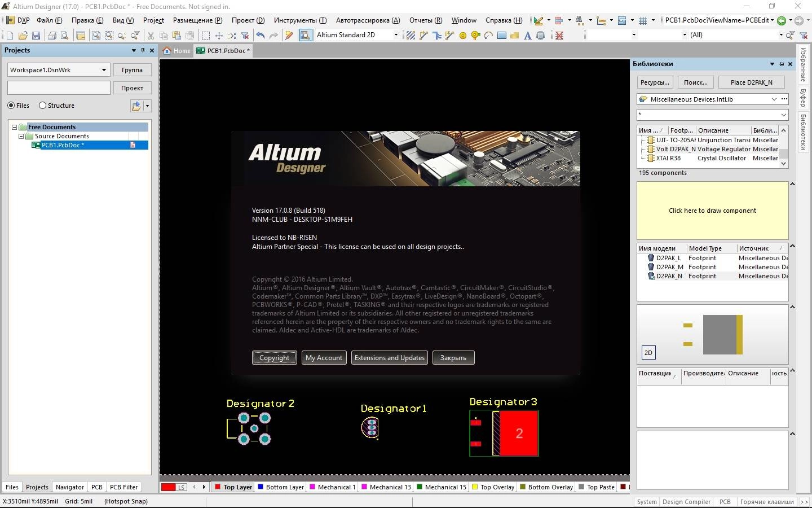Image resolution: width=812 pixels, height=508 pixels.
Task: Click the DXP system menu icon
Action: click(10, 20)
